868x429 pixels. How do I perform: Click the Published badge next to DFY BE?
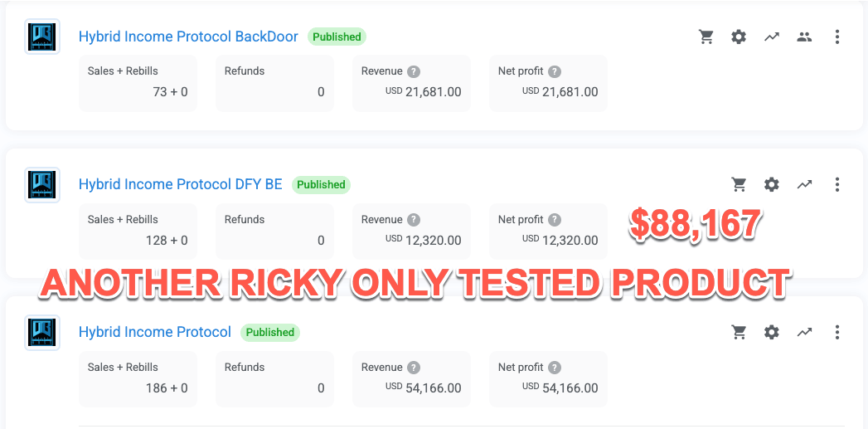point(321,184)
